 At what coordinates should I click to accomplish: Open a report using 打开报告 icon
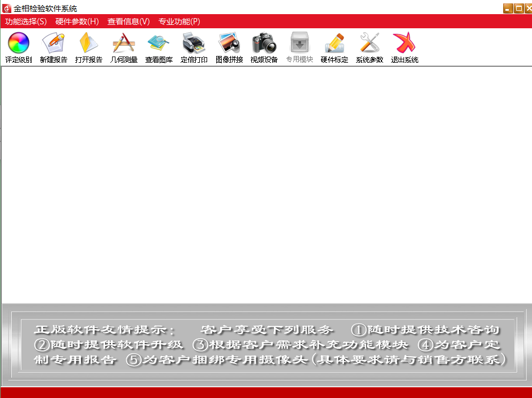pos(88,44)
